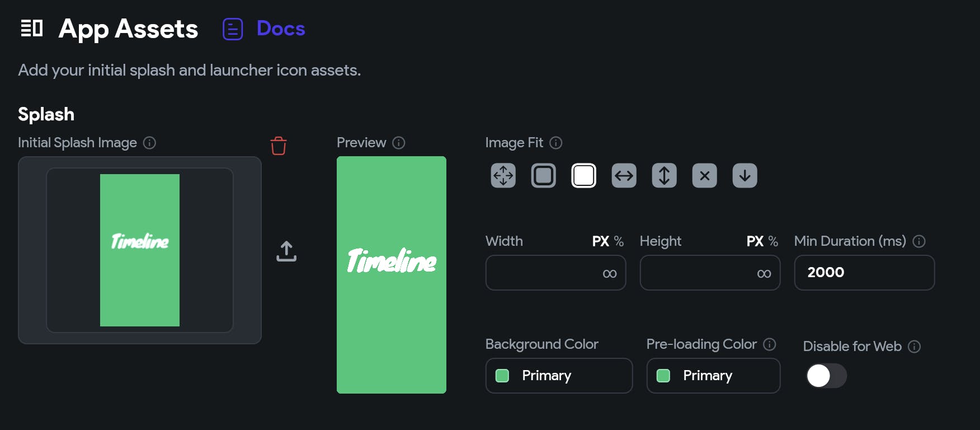Open the Pre-loading Color Primary dropdown
980x430 pixels.
[x=713, y=376]
